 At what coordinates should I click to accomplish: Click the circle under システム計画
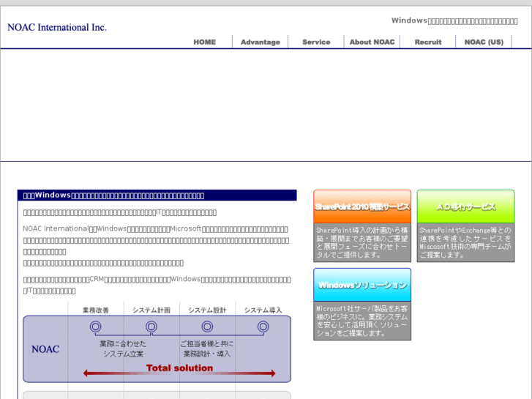pyautogui.click(x=151, y=327)
